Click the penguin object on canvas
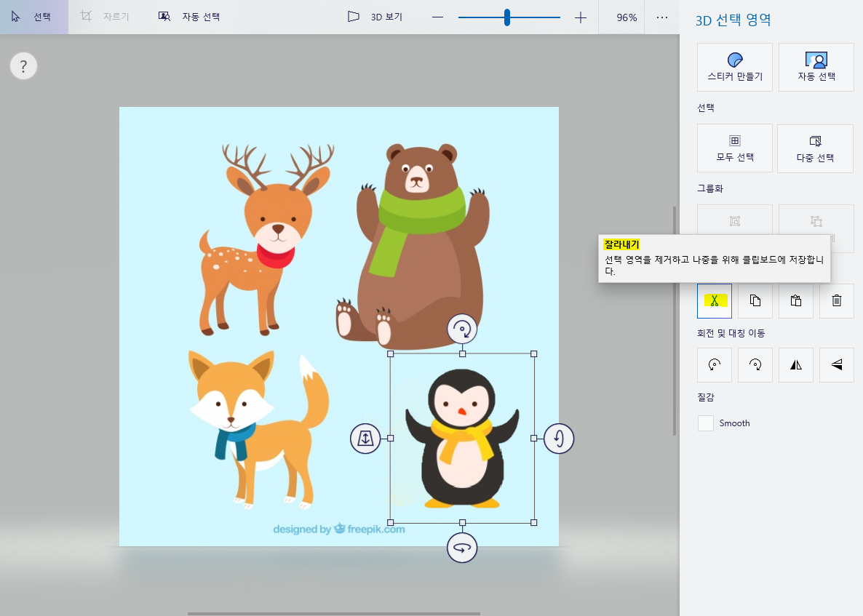This screenshot has width=863, height=616. coord(462,439)
